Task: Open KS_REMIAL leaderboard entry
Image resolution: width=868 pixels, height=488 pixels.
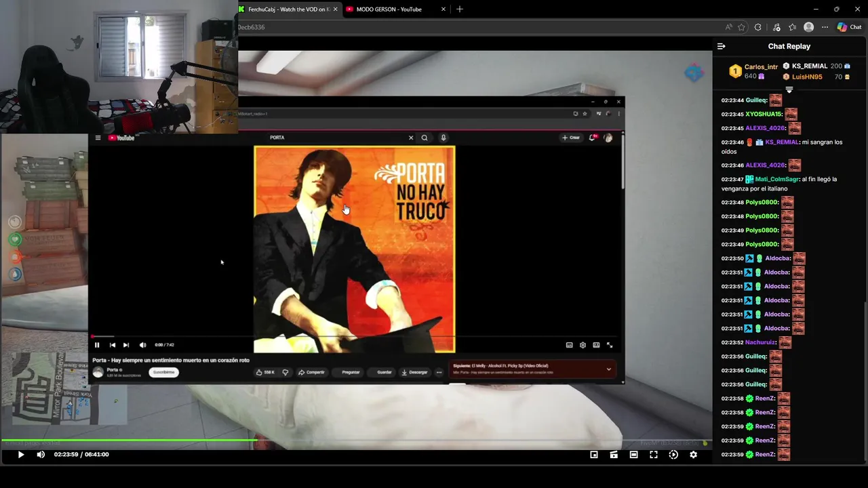Action: coord(816,66)
